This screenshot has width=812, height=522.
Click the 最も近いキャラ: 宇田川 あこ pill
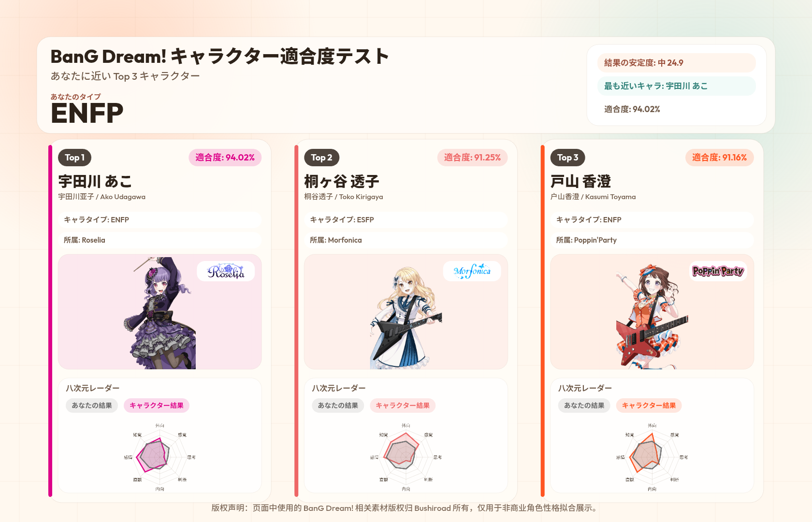(677, 86)
